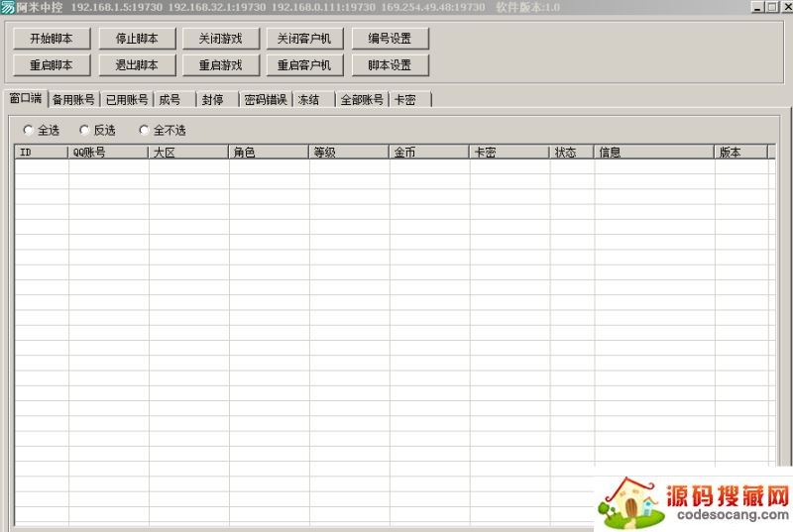
Task: Open the 全部账号 tab
Action: tap(362, 100)
